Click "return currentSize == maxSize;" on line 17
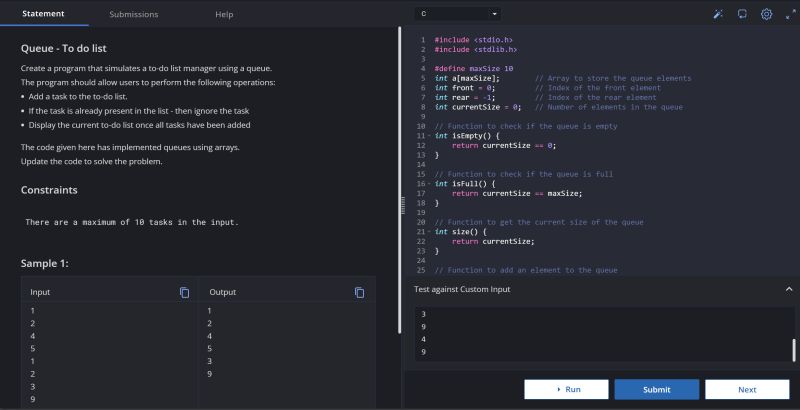 pyautogui.click(x=517, y=193)
